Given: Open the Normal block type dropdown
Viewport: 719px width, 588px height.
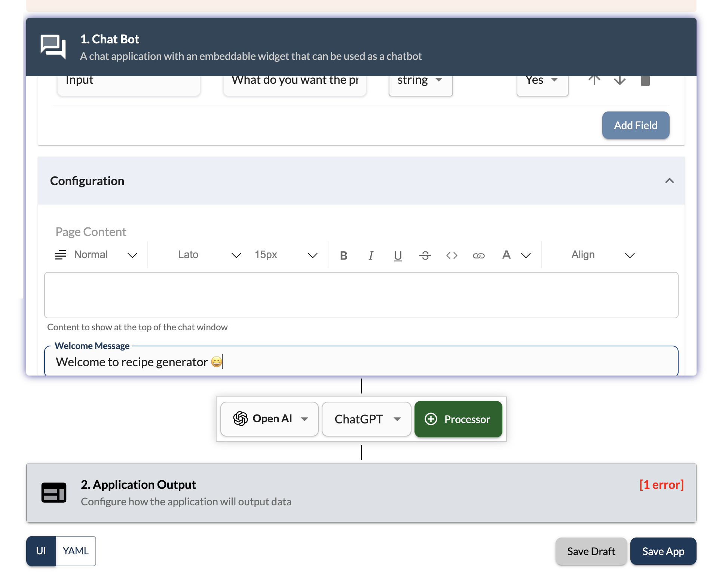Looking at the screenshot, I should (x=97, y=255).
